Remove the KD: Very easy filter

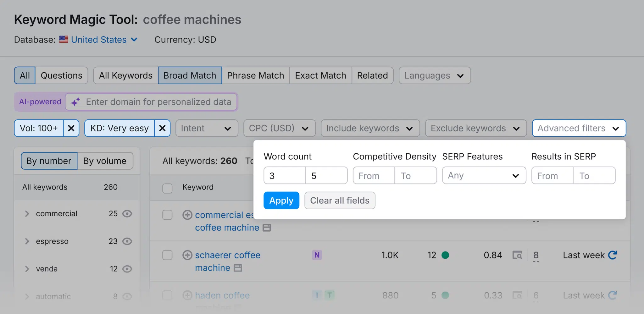click(162, 128)
